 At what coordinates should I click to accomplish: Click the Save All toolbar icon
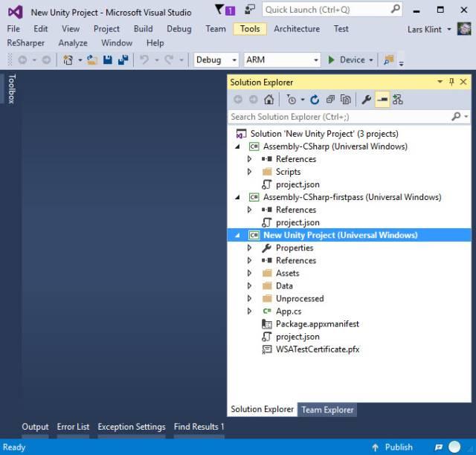point(122,60)
